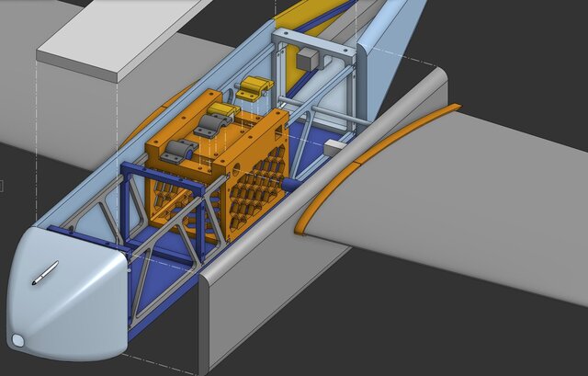Viewport: 588px width, 376px height.
Task: Select the blue cylinder beside the orange tray
Action: pyautogui.click(x=292, y=184)
